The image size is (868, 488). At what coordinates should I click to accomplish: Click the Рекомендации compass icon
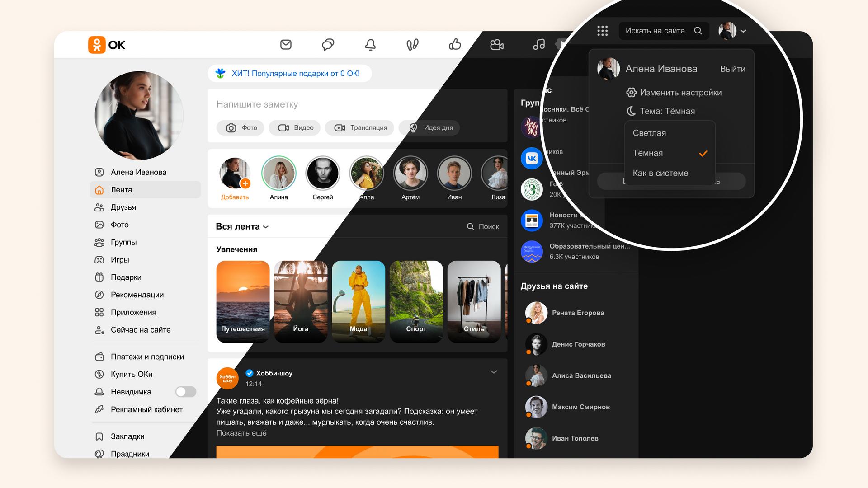(99, 295)
